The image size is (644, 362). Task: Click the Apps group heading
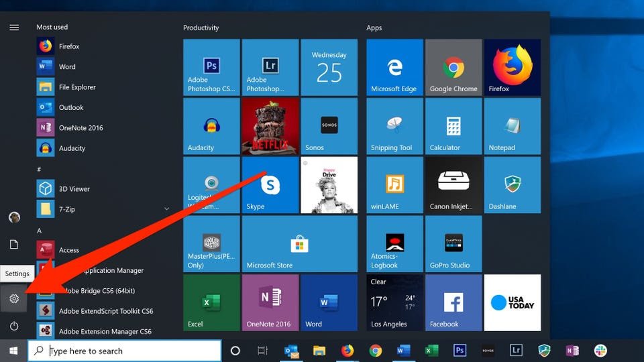pos(374,27)
